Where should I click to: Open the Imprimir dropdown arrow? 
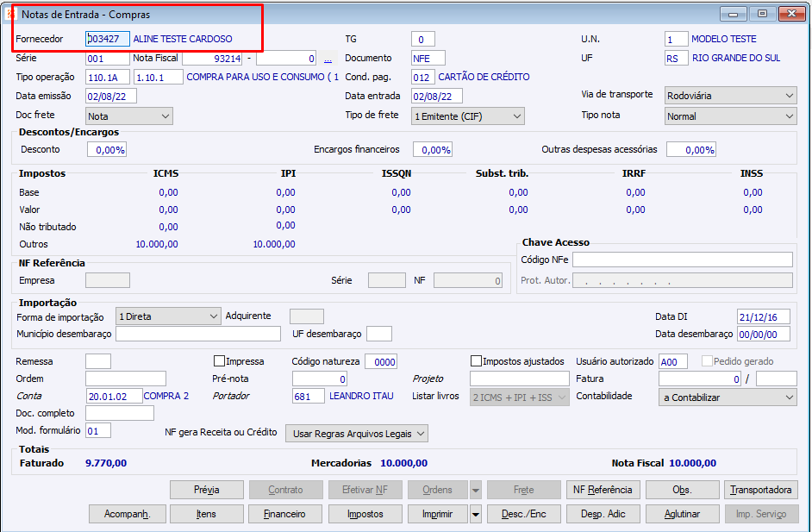click(476, 515)
